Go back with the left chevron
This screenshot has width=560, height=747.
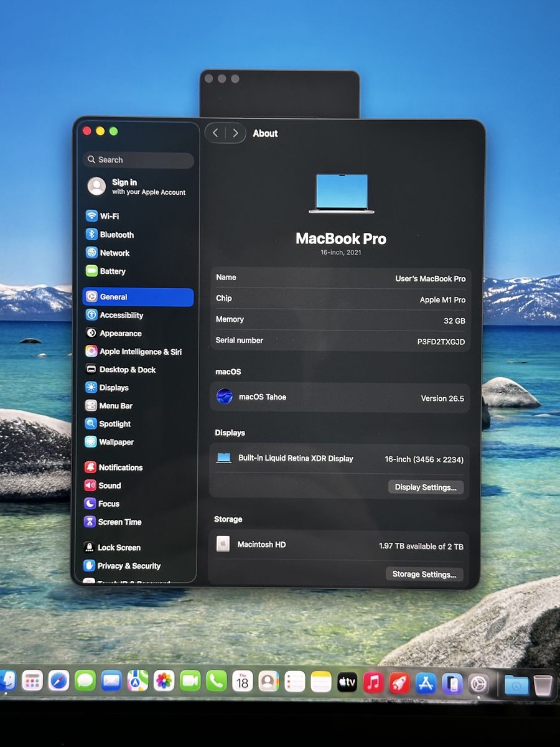(x=215, y=133)
